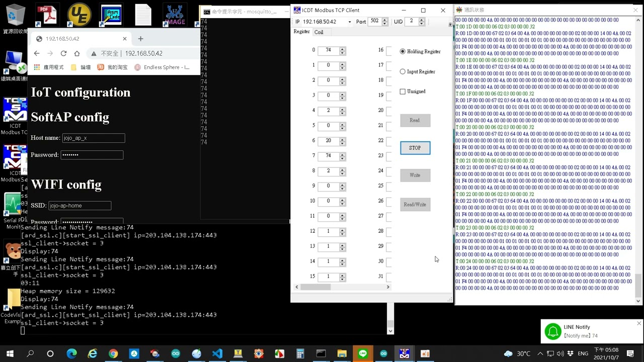The width and height of the screenshot is (644, 362).
Task: Open LINE app in the taskbar
Action: pyautogui.click(x=363, y=353)
